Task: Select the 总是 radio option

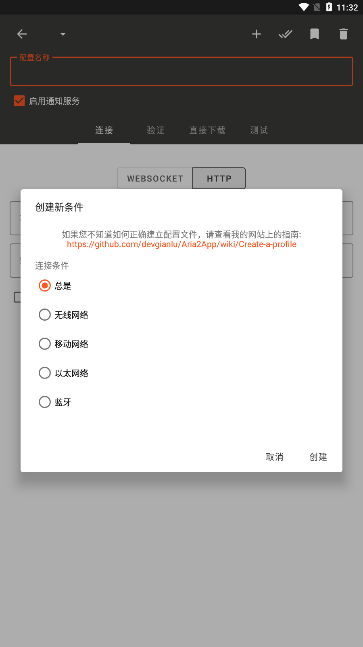Action: [55, 286]
